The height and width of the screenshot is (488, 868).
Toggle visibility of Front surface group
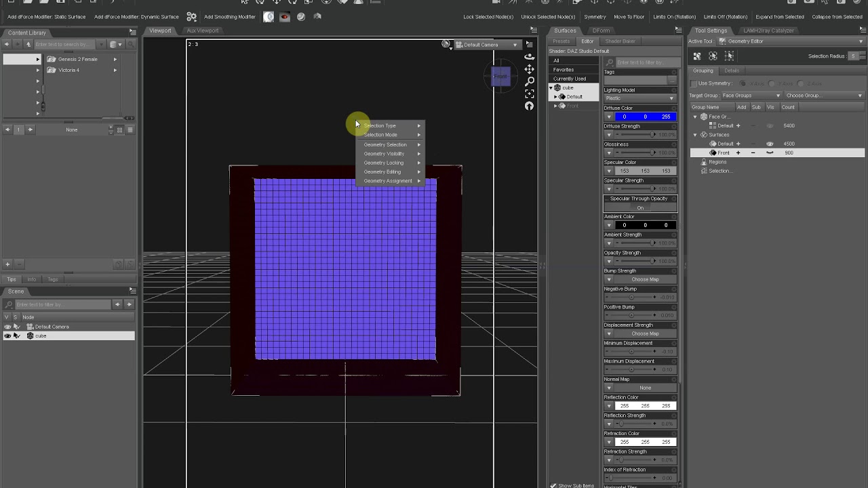[x=770, y=152]
